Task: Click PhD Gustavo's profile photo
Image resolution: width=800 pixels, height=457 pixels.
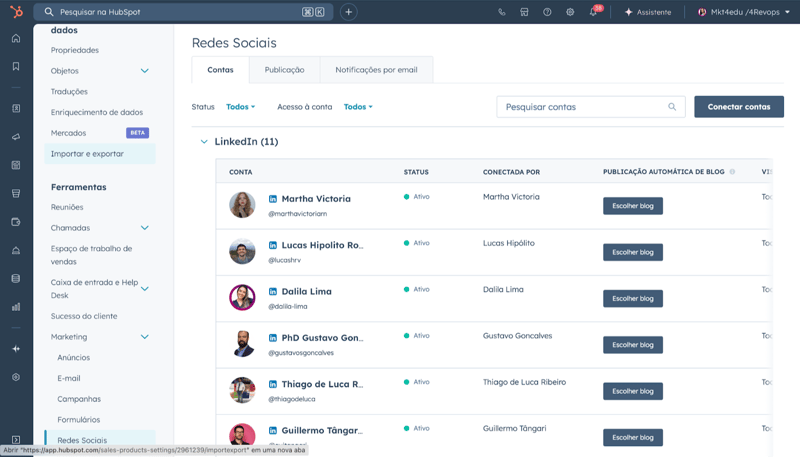Action: (x=242, y=344)
